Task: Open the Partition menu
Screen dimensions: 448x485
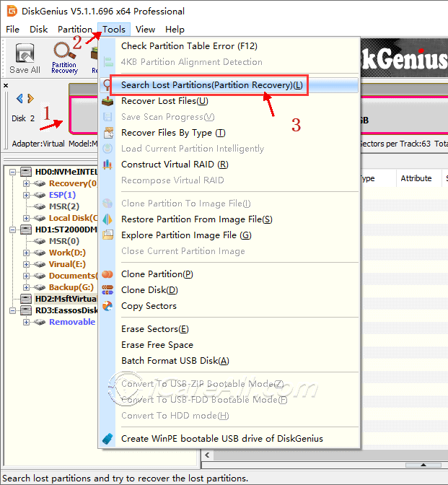Action: (75, 30)
